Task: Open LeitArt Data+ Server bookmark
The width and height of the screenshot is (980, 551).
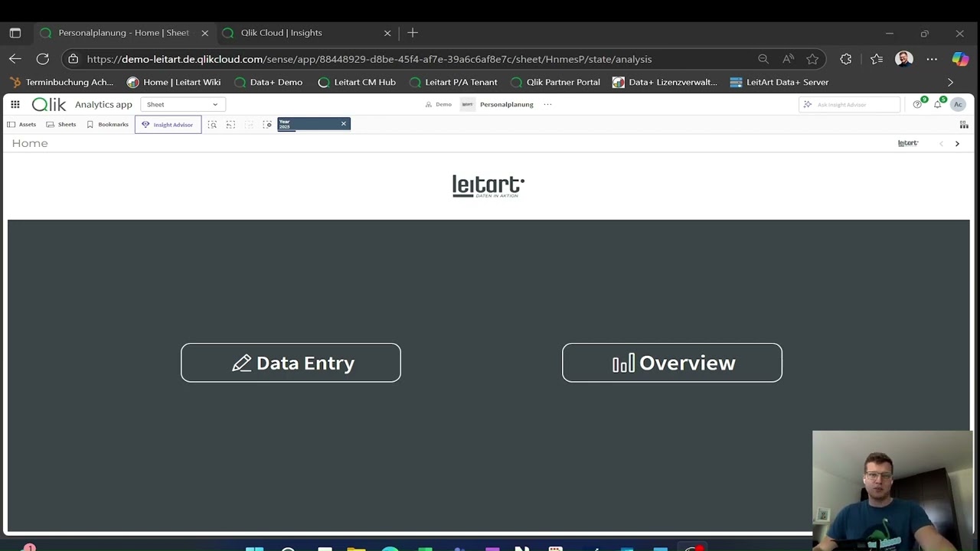Action: (779, 82)
